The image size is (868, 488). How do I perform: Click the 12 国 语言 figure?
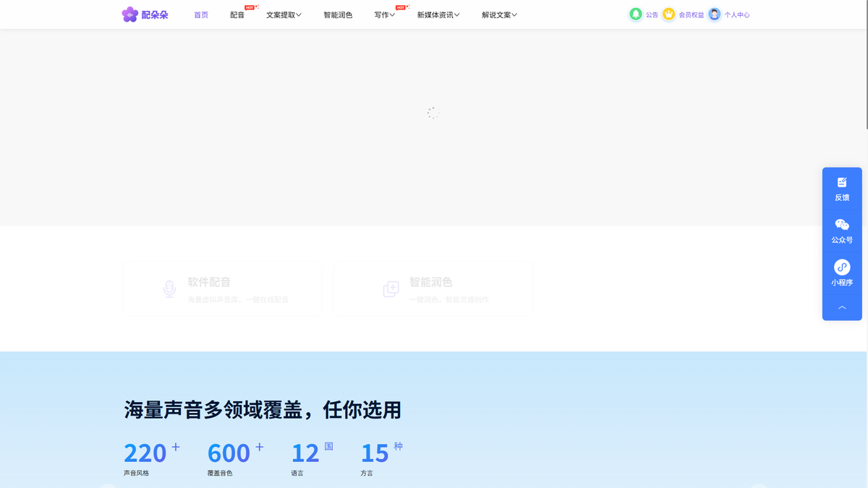[312, 458]
